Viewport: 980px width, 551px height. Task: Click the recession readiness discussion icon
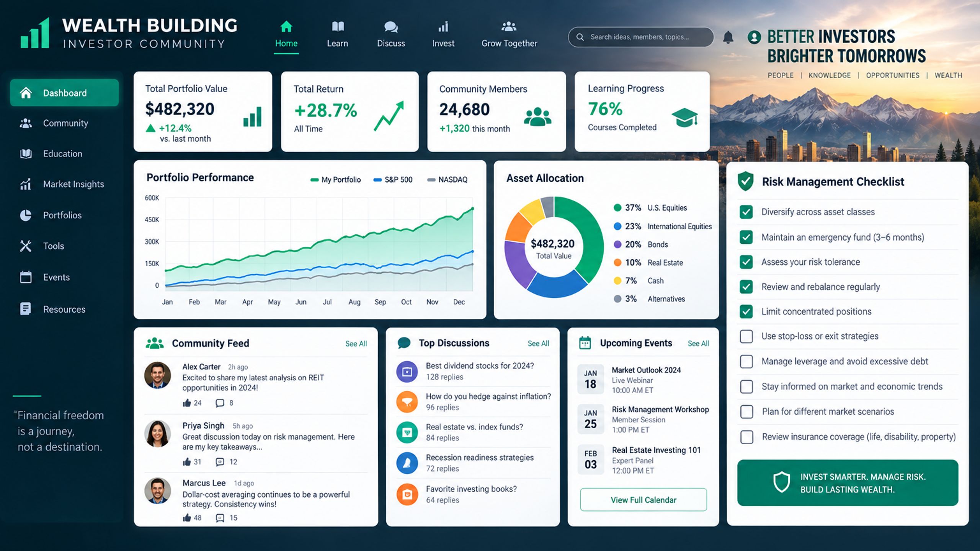click(x=407, y=463)
